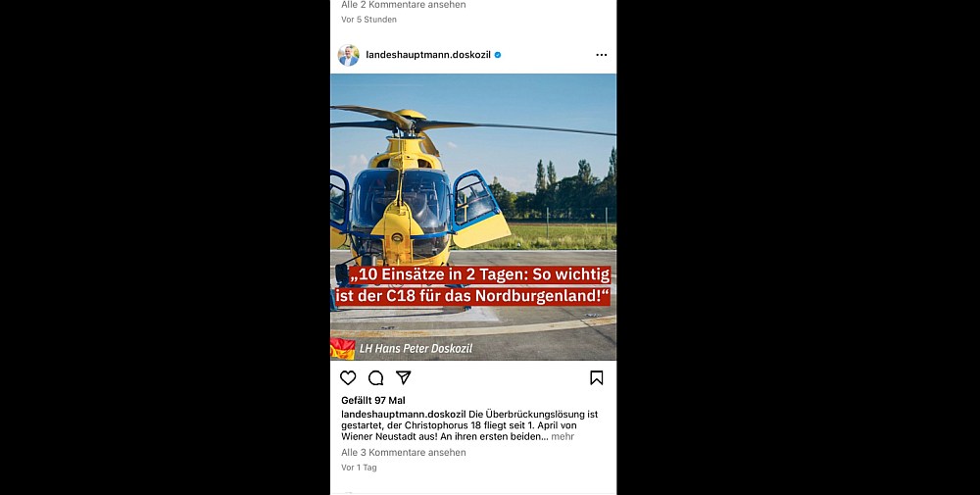Screen dimensions: 980x495
Task: Share post with paper plane icon
Action: (403, 377)
